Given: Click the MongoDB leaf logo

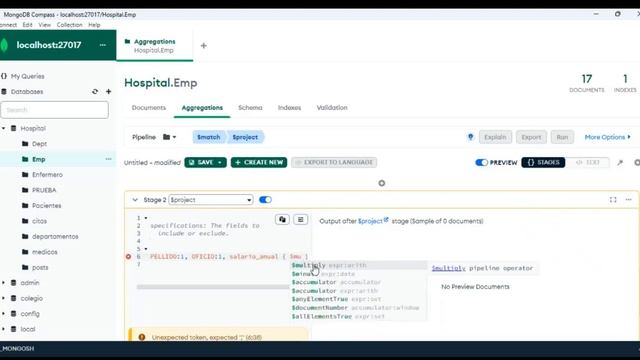Looking at the screenshot, I should coord(4,45).
